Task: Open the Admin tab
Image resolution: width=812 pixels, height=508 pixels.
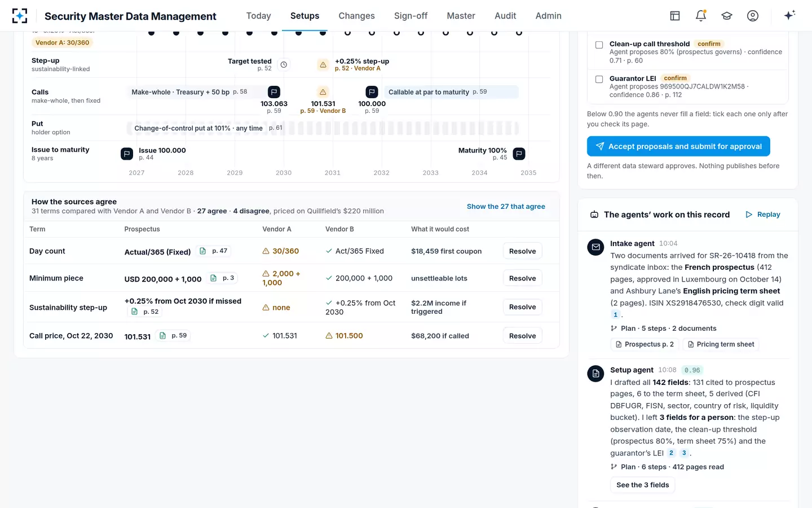Action: (548, 16)
